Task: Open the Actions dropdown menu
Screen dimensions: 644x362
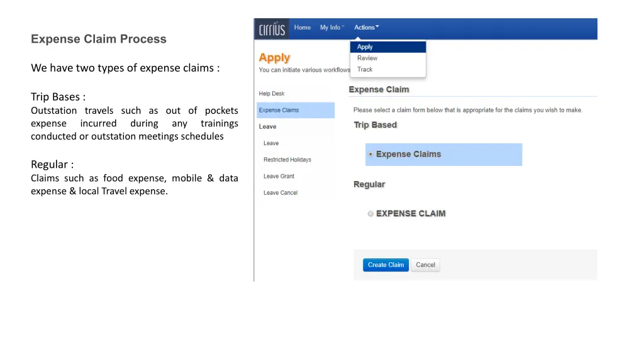Action: pos(366,28)
